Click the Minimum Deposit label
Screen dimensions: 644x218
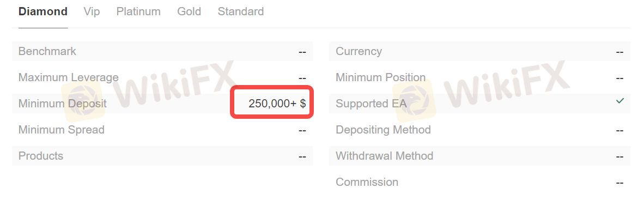pyautogui.click(x=63, y=104)
